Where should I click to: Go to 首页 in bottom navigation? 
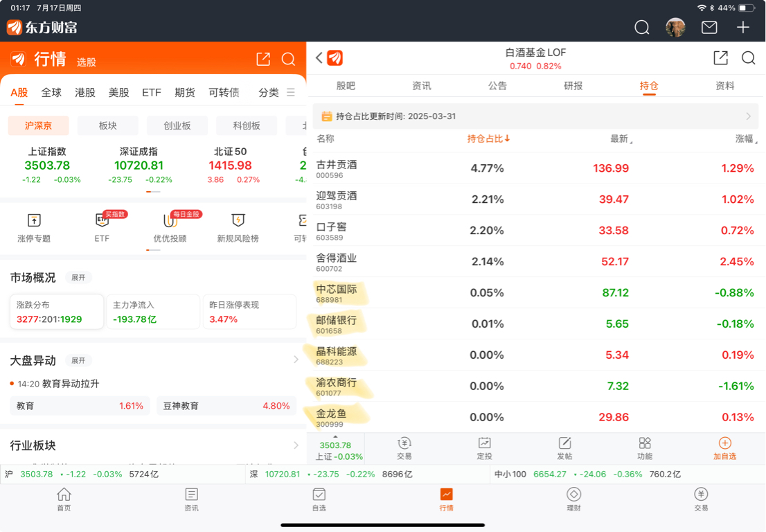[64, 499]
